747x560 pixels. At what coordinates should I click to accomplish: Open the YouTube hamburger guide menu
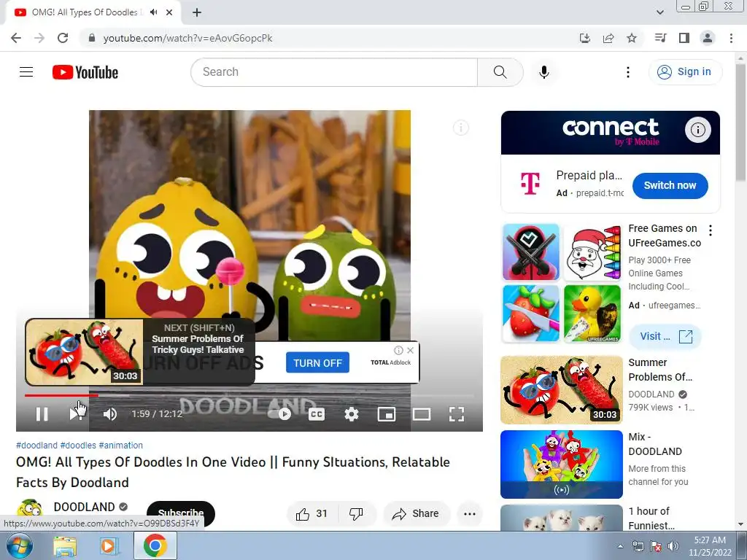26,72
